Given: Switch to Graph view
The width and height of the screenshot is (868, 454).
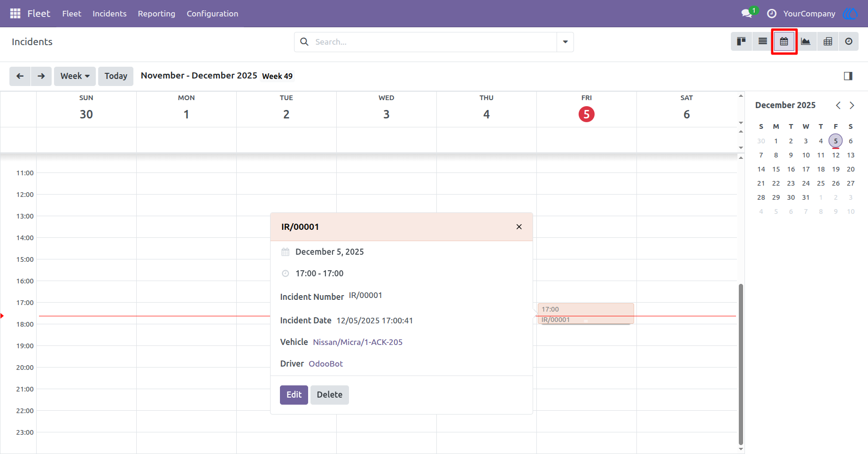Looking at the screenshot, I should (x=806, y=42).
